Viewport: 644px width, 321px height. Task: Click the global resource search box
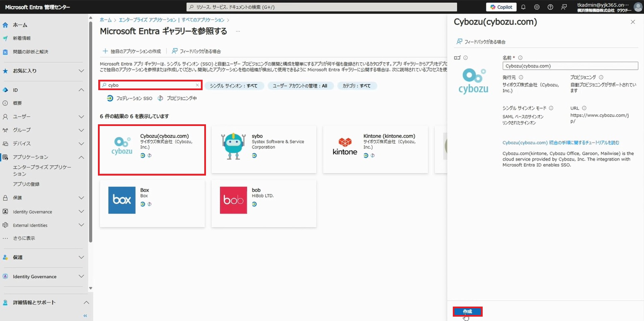coord(322,7)
